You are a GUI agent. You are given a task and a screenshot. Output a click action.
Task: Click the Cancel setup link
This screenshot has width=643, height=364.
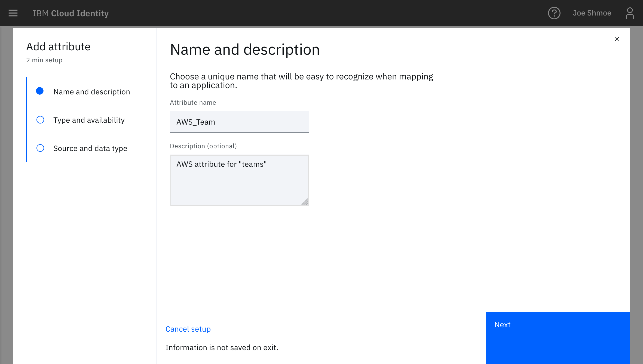(x=188, y=329)
